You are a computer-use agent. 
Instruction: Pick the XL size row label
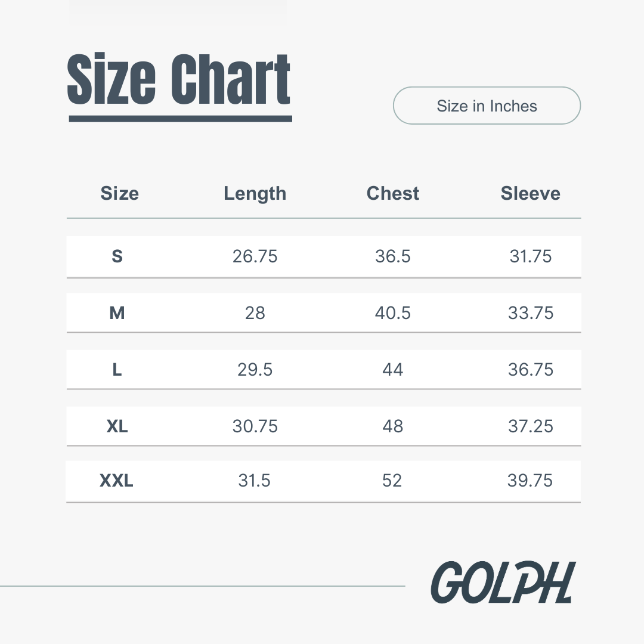click(117, 426)
